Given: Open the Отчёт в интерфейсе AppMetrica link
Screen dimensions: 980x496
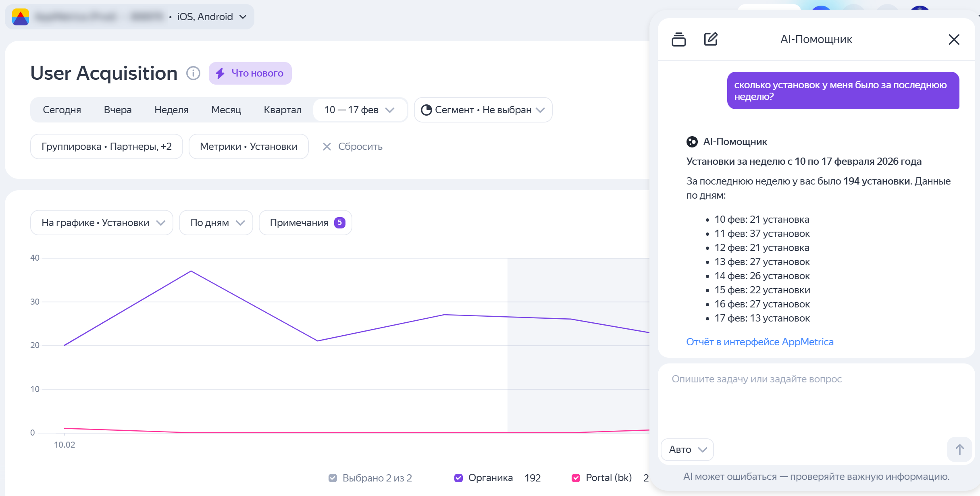Looking at the screenshot, I should pyautogui.click(x=759, y=342).
